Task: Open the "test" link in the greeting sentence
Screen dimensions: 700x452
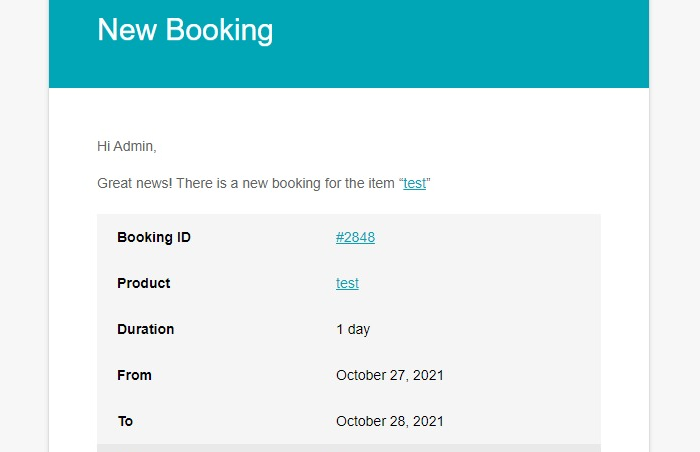Action: (414, 183)
